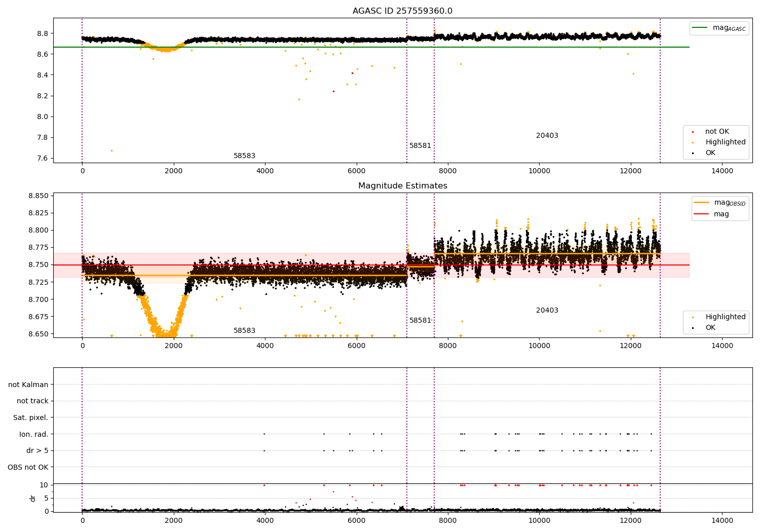Click the 'OBS not OK' axis label
The width and height of the screenshot is (760, 532).
28,468
